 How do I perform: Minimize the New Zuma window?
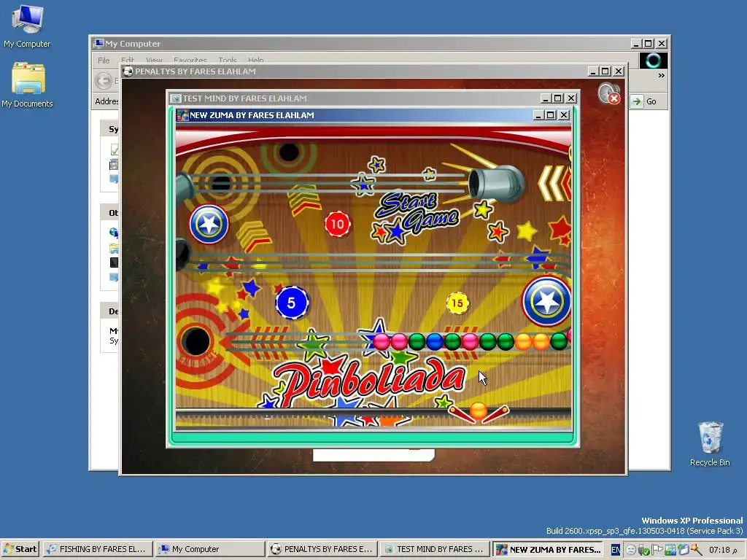coord(538,115)
